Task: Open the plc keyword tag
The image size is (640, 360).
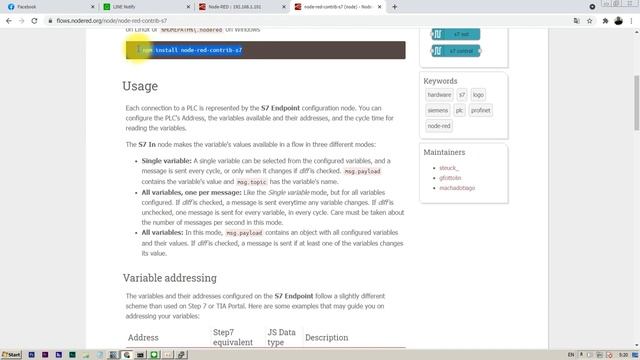Action: 459,110
